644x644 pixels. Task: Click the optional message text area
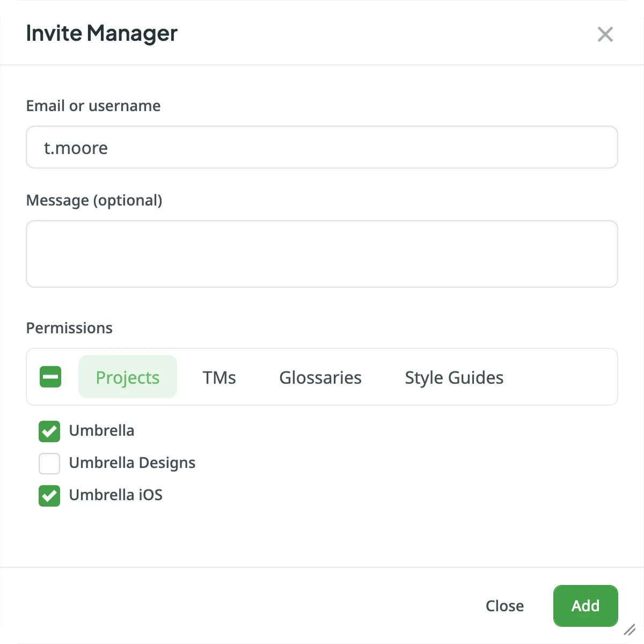[x=321, y=253]
